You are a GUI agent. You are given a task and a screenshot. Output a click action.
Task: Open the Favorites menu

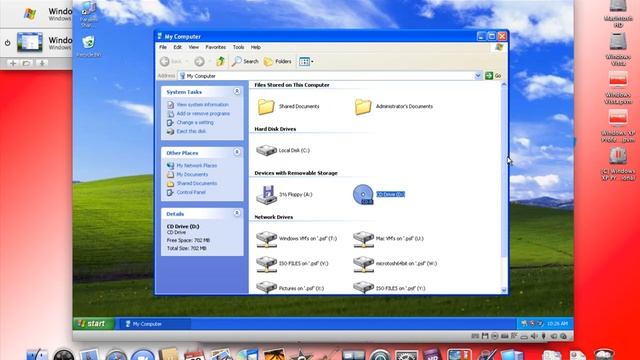point(216,47)
